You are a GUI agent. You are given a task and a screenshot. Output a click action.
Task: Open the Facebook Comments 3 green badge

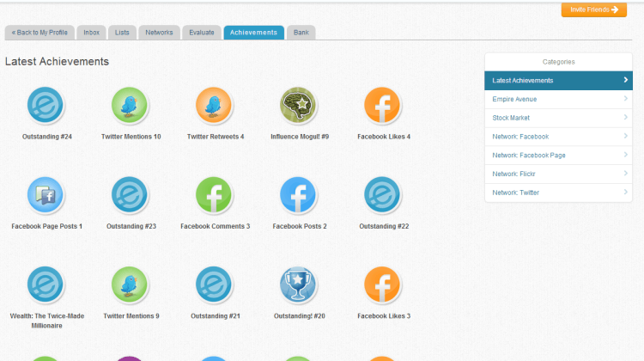click(214, 194)
